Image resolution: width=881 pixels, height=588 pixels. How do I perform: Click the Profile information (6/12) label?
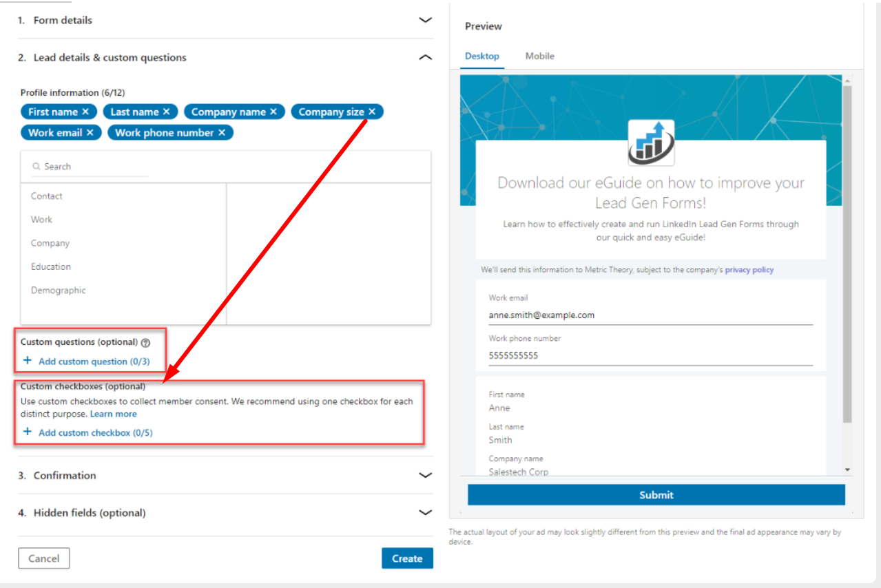point(72,92)
